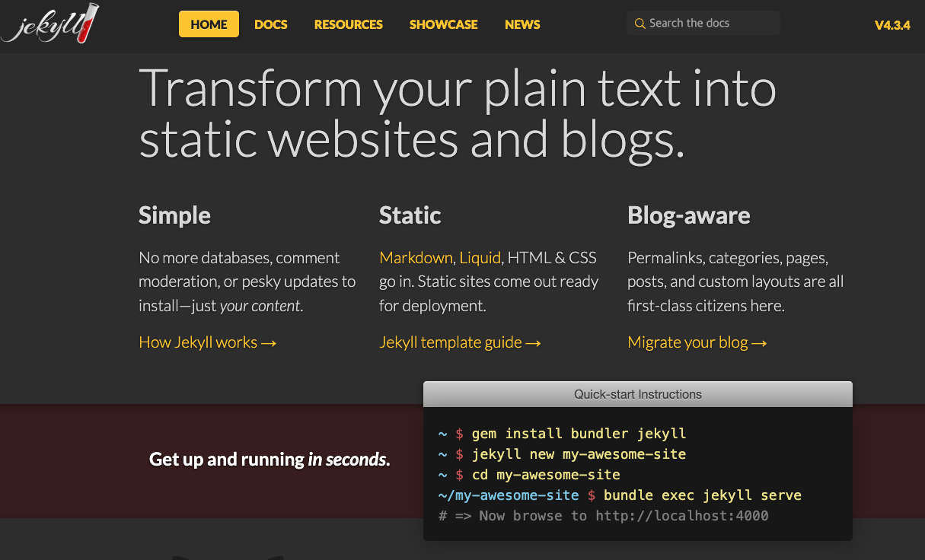Image resolution: width=925 pixels, height=560 pixels.
Task: Click Get up and running in seconds text
Action: point(270,460)
